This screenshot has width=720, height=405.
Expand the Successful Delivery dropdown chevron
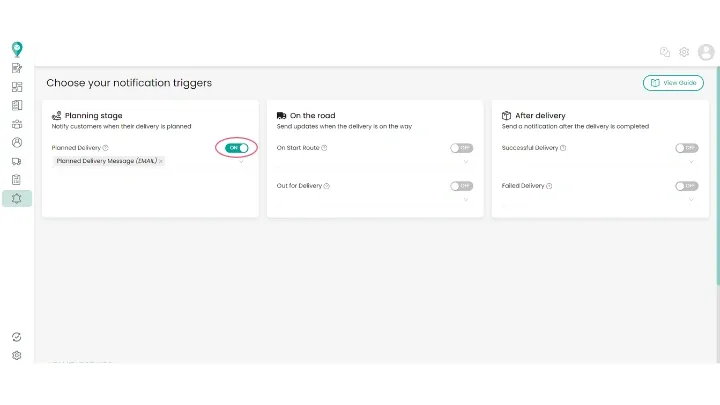point(691,161)
